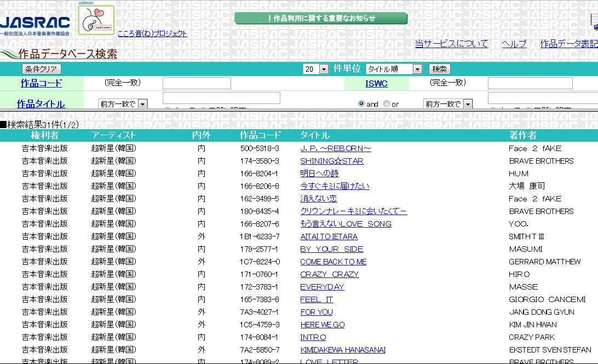Viewport: 598px width, 364px height.
Task: Open the こころ音(ね)プロジェクト link
Action: (153, 33)
